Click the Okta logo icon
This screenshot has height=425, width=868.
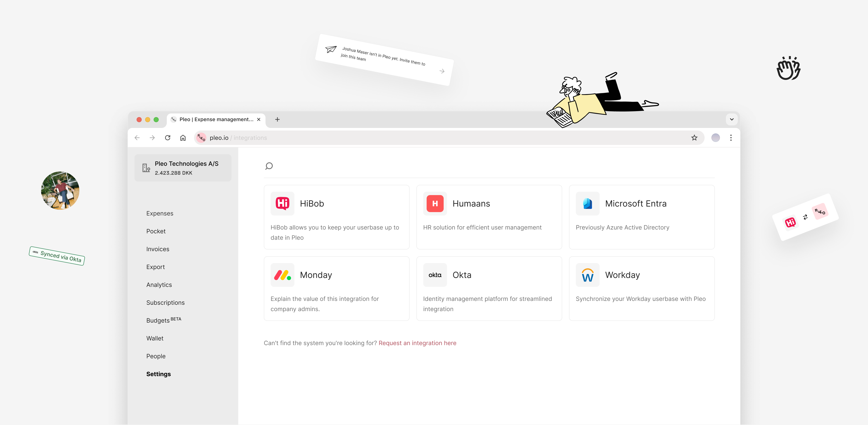tap(435, 275)
